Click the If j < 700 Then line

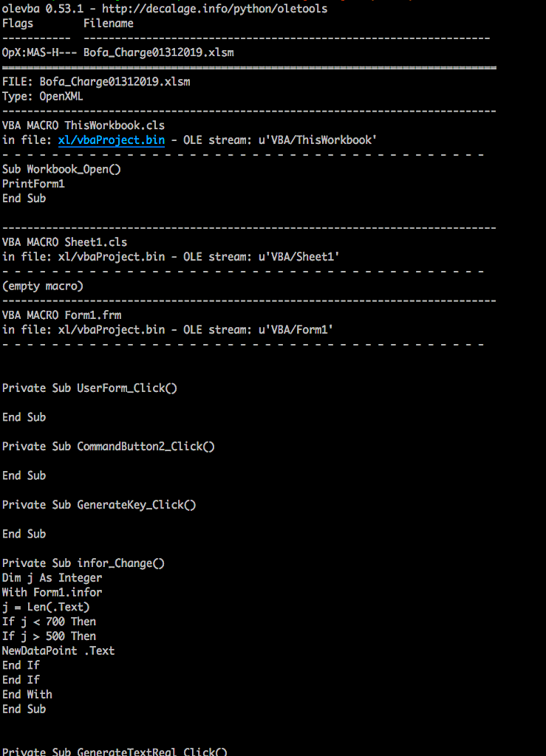tap(49, 622)
